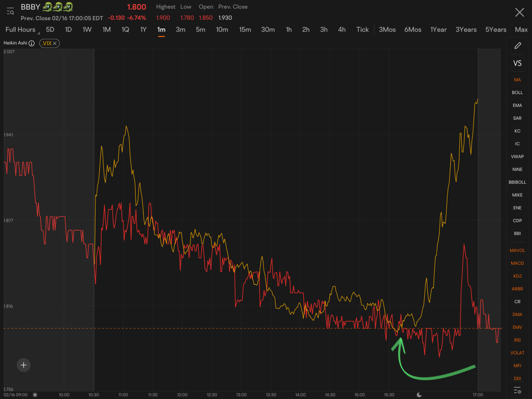Tap the round plus button on the chart

tap(24, 365)
